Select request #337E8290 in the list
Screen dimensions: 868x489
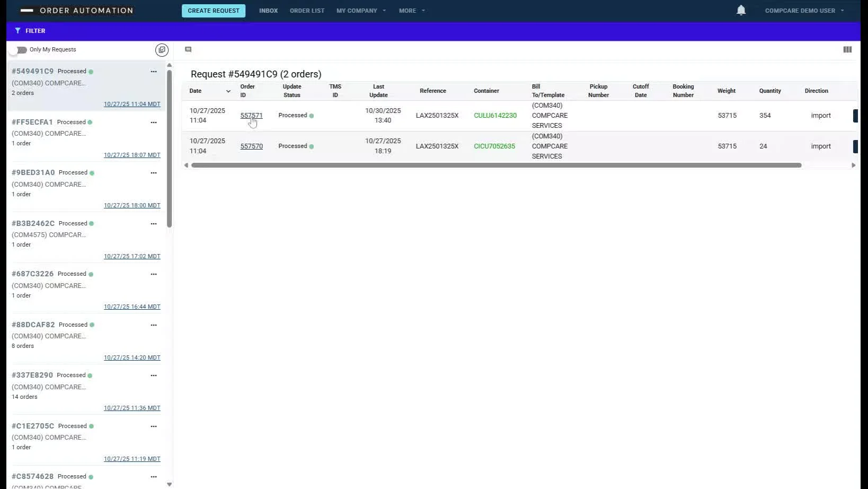coord(86,390)
